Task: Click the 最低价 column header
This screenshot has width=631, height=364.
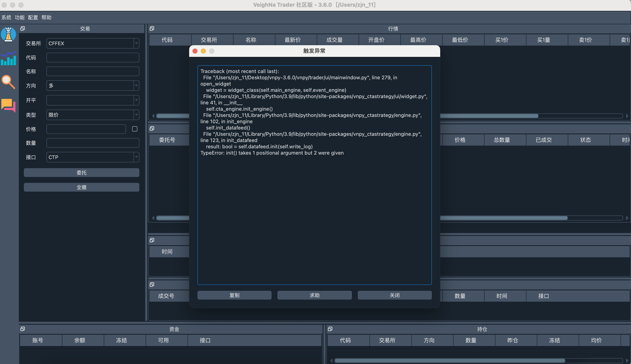Action: tap(460, 40)
